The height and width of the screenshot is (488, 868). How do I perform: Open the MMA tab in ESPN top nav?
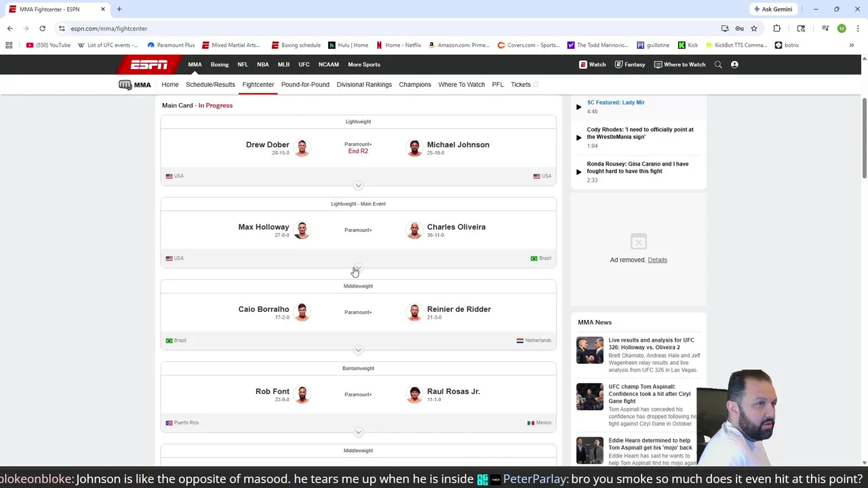point(195,64)
